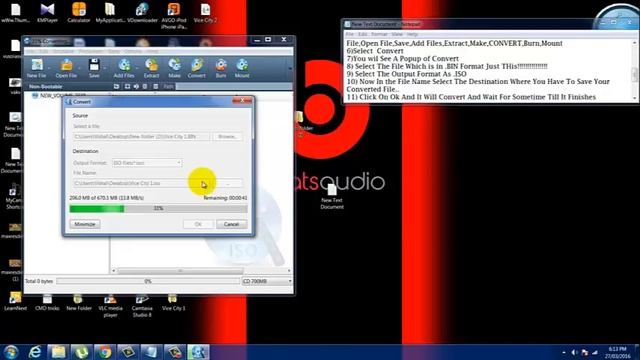
Task: Click the source Browse button in Convert
Action: click(x=227, y=137)
